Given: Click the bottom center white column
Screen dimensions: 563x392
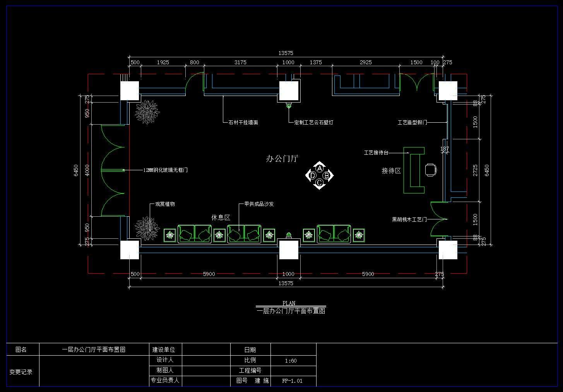Looking at the screenshot, I should coord(289,250).
